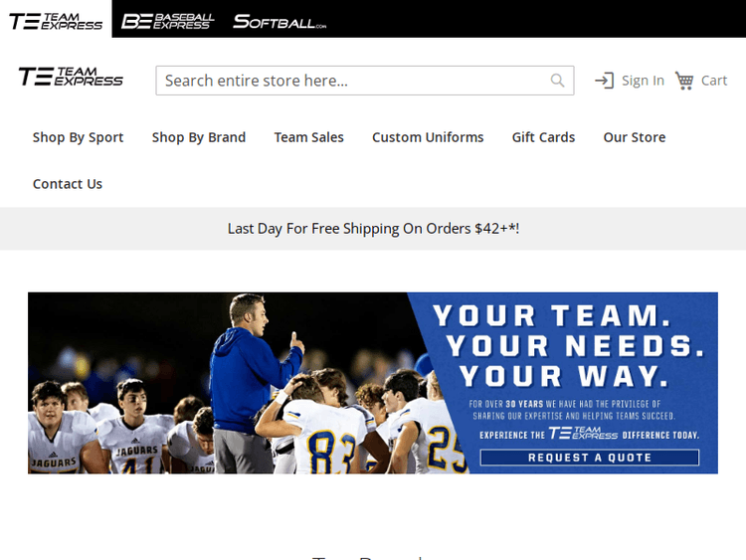
Task: Click the football team hero banner image
Action: tap(373, 383)
